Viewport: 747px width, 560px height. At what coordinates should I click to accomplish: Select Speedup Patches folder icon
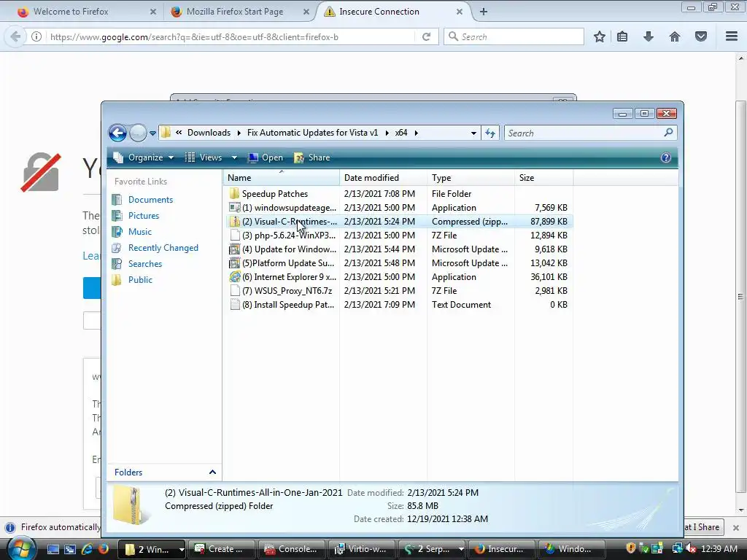(x=234, y=194)
